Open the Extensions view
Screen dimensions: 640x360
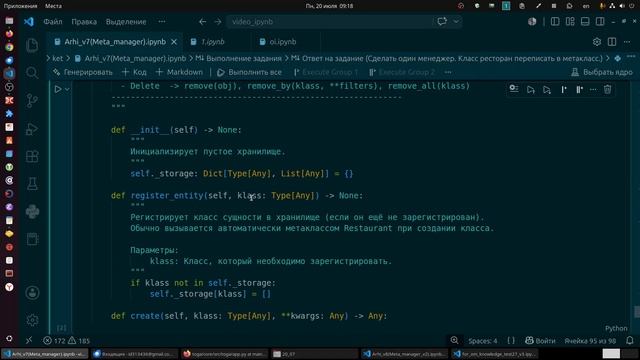(x=32, y=156)
